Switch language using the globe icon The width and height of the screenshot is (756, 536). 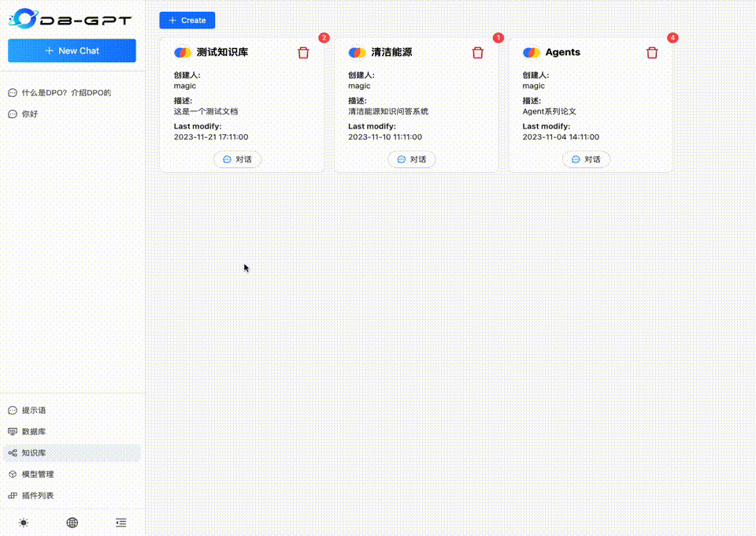[72, 523]
